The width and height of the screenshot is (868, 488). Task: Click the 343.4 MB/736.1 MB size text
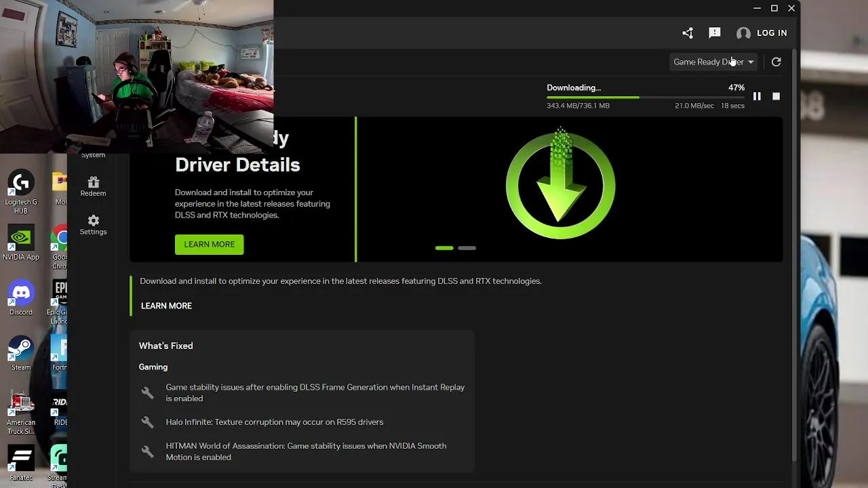pyautogui.click(x=578, y=106)
